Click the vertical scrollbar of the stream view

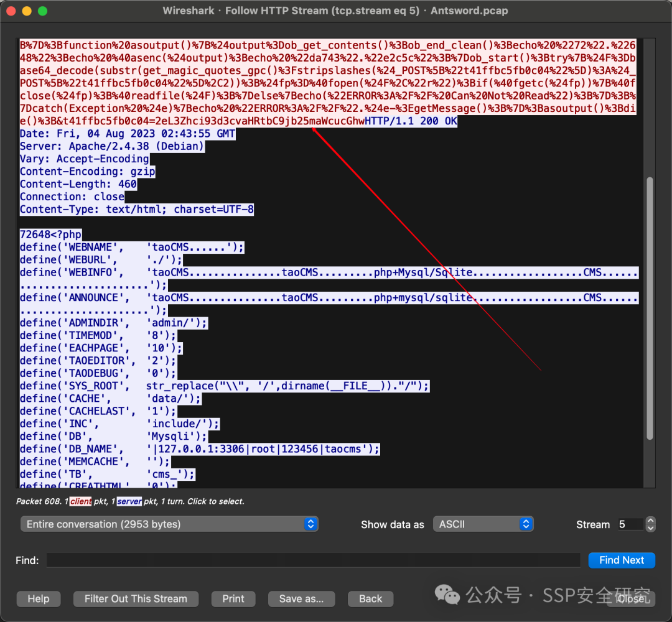(650, 309)
